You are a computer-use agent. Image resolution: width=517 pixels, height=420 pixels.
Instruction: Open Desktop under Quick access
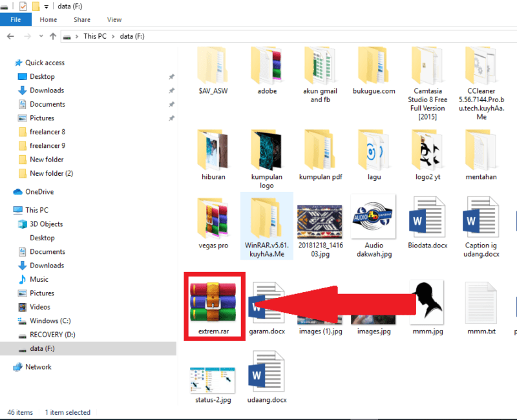tap(42, 76)
